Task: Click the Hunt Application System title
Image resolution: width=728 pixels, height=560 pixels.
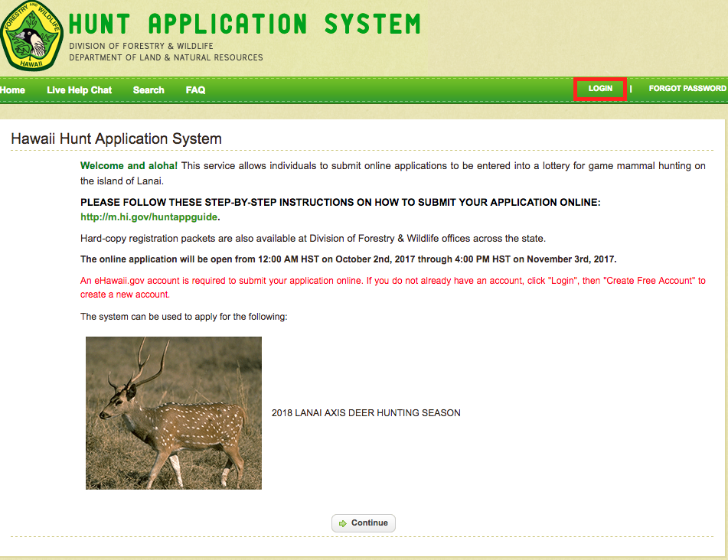Action: [245, 24]
